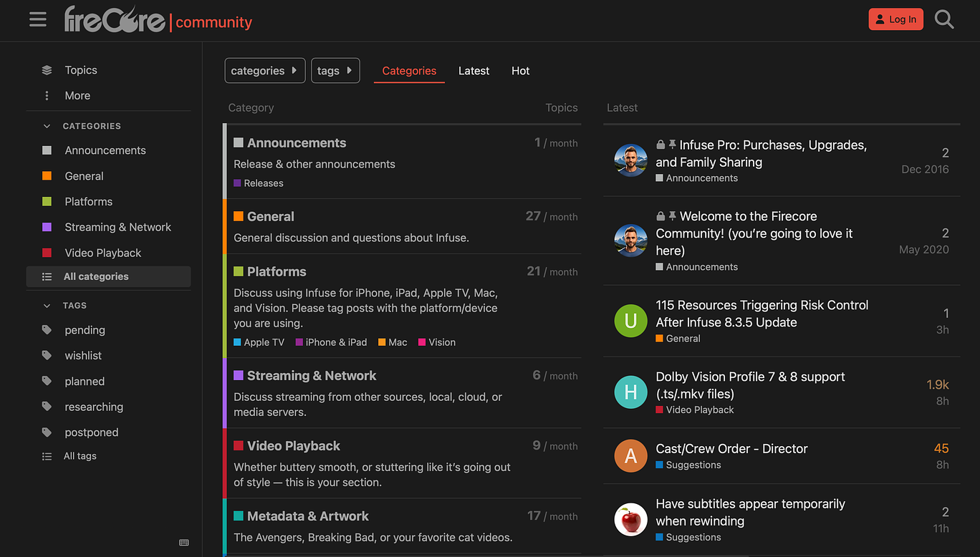Open the General category heading

click(x=271, y=216)
